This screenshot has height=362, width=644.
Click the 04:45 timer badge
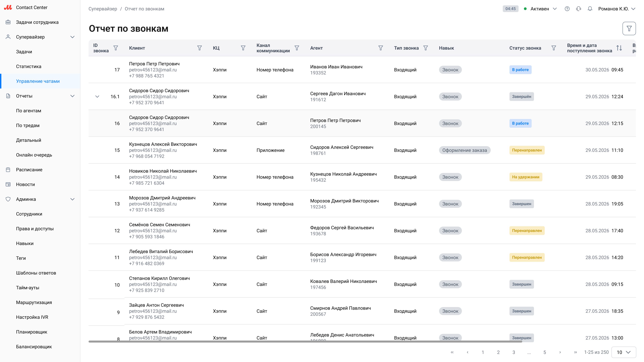(511, 9)
